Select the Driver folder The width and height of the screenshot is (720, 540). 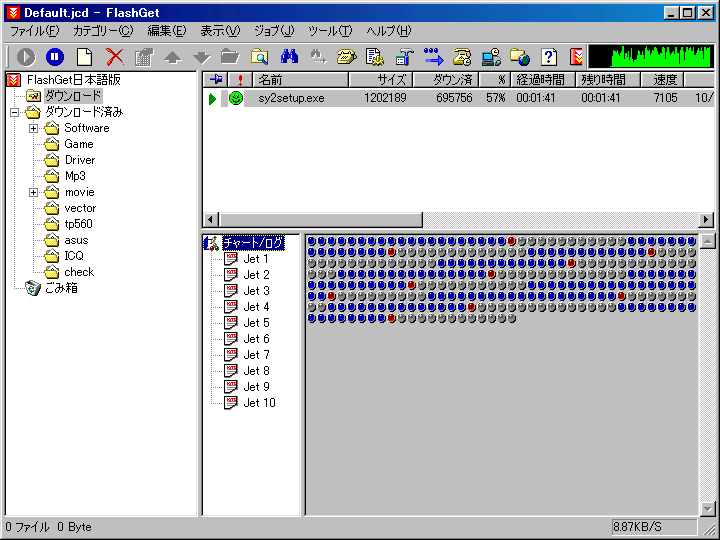[x=80, y=160]
